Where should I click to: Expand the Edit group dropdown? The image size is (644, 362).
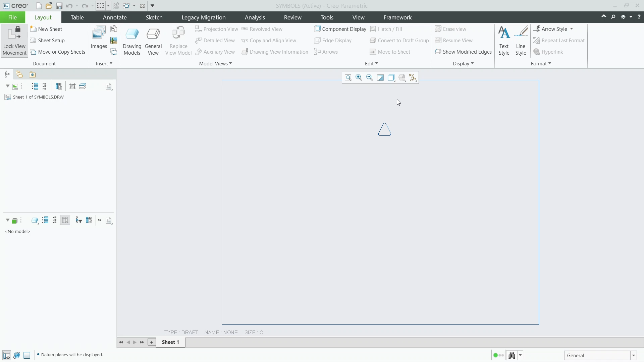click(371, 64)
